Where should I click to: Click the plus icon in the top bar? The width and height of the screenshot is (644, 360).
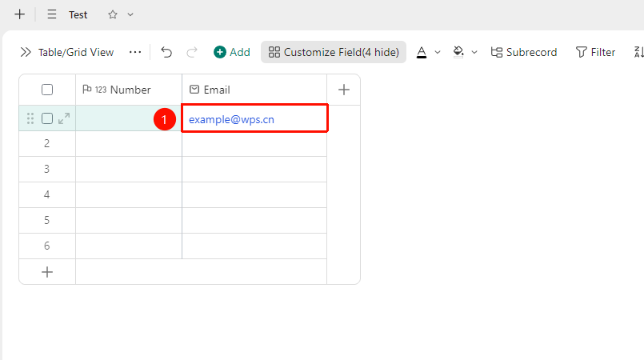19,14
